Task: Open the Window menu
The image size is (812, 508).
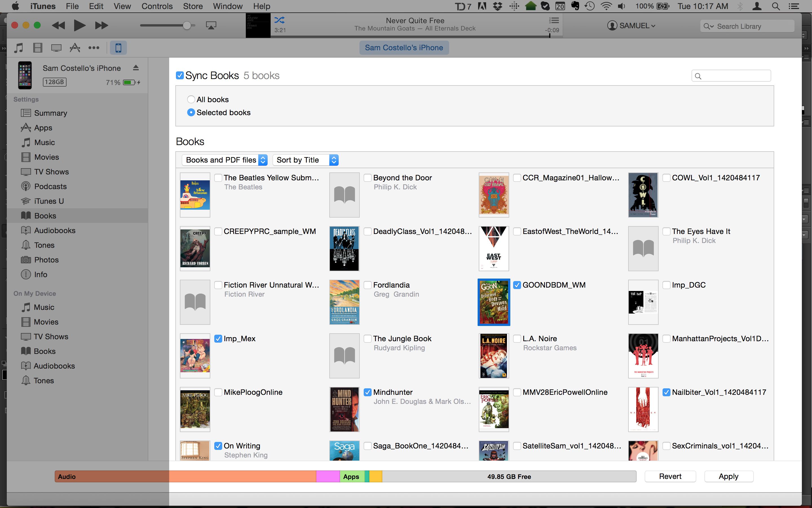Action: tap(228, 6)
